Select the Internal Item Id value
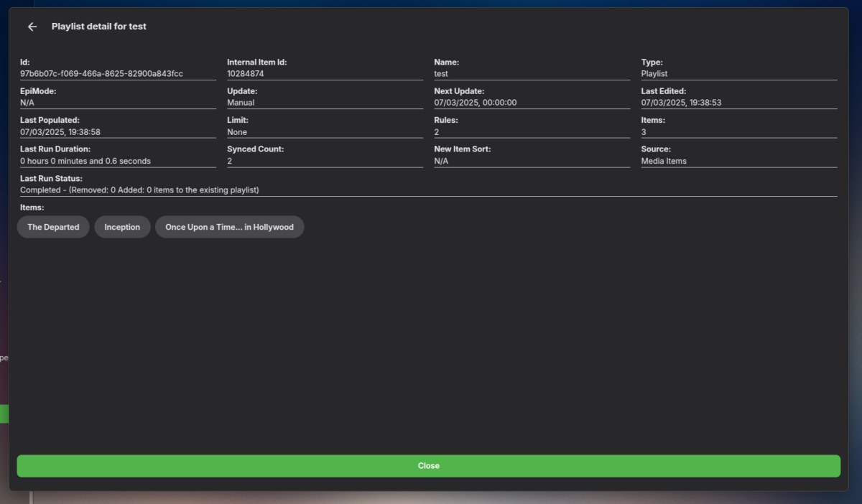This screenshot has width=862, height=504. [x=244, y=73]
